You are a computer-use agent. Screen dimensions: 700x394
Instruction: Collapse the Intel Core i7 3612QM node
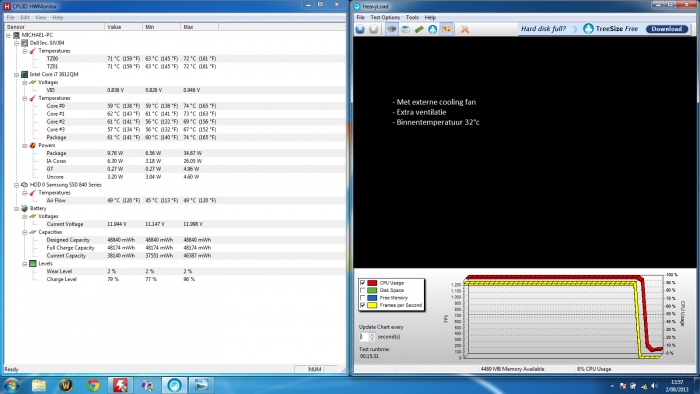point(17,75)
